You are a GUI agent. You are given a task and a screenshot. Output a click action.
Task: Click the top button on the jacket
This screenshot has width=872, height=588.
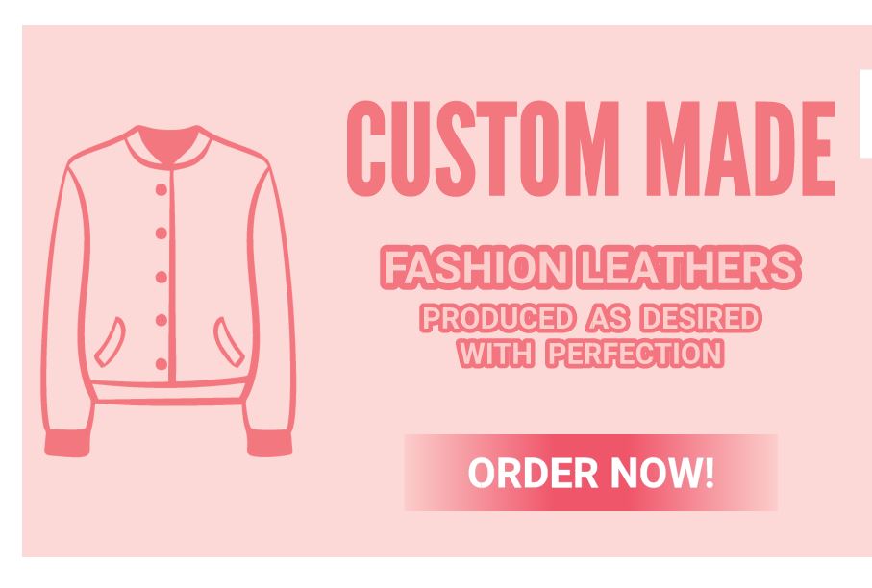(162, 189)
